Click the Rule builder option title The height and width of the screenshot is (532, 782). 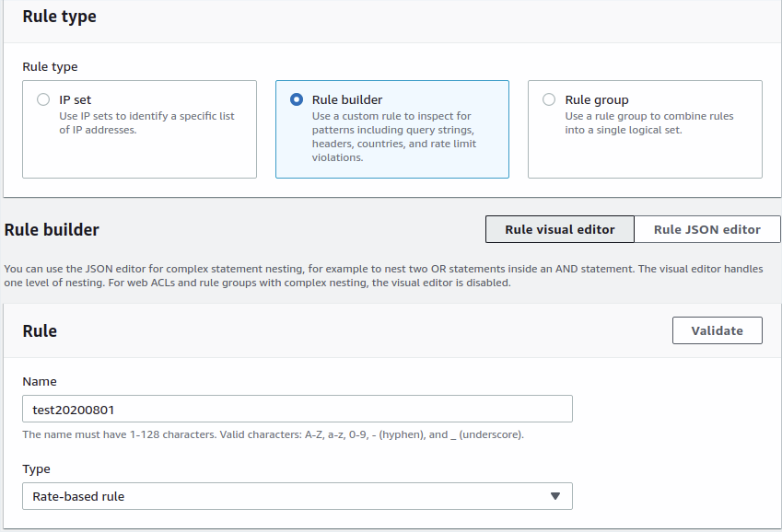pyautogui.click(x=347, y=99)
